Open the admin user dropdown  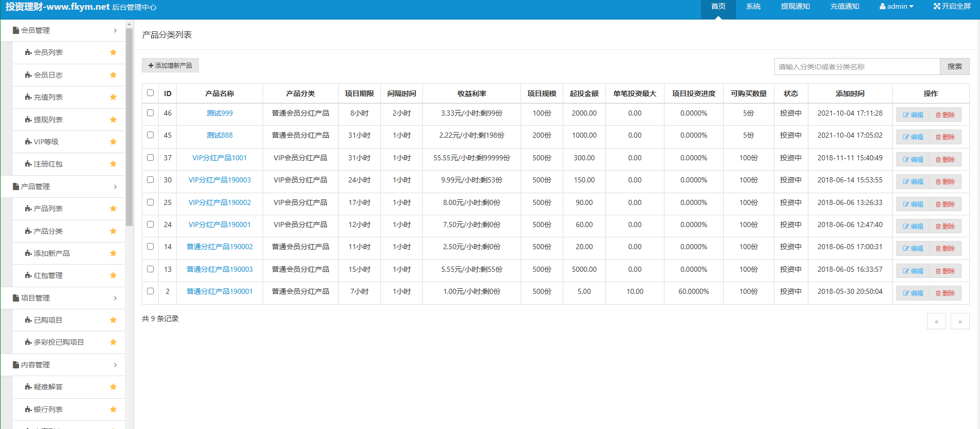(896, 7)
